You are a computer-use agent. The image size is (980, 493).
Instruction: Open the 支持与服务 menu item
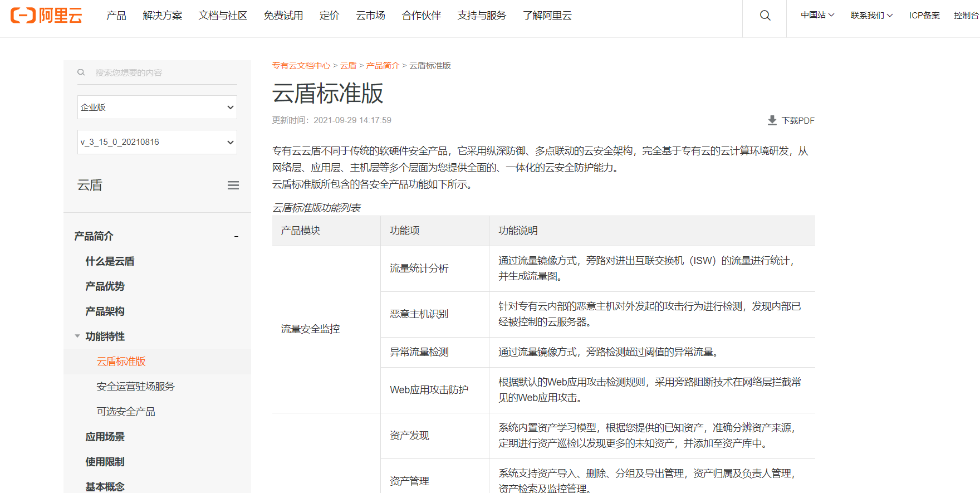[482, 16]
